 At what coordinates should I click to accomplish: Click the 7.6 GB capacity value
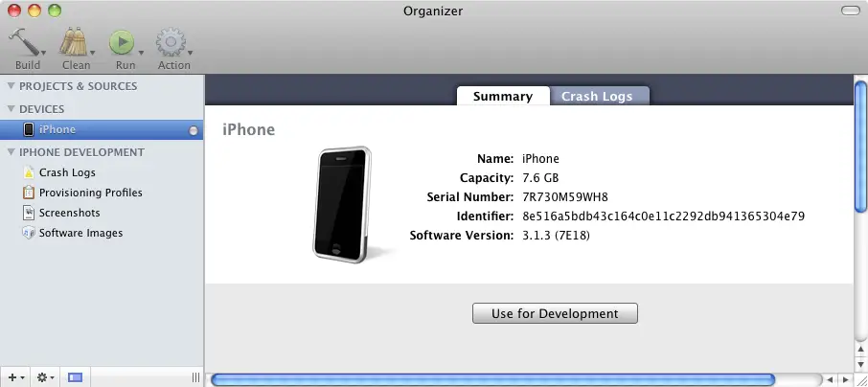pos(540,178)
